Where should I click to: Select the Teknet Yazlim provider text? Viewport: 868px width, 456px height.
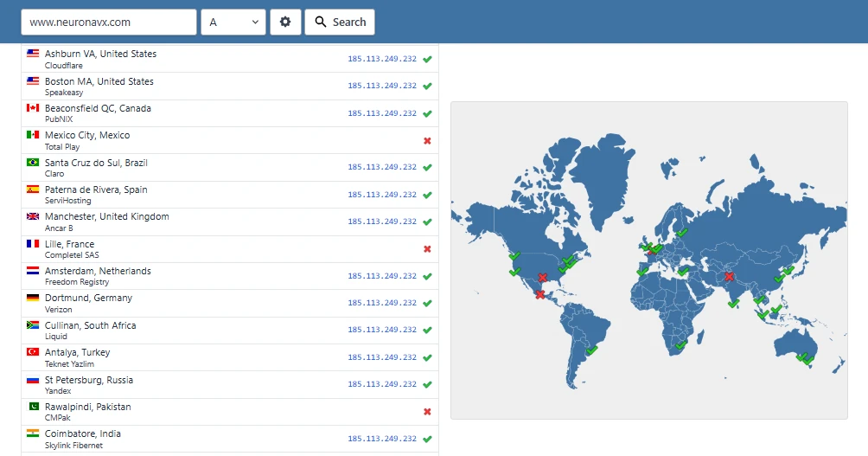pos(69,364)
